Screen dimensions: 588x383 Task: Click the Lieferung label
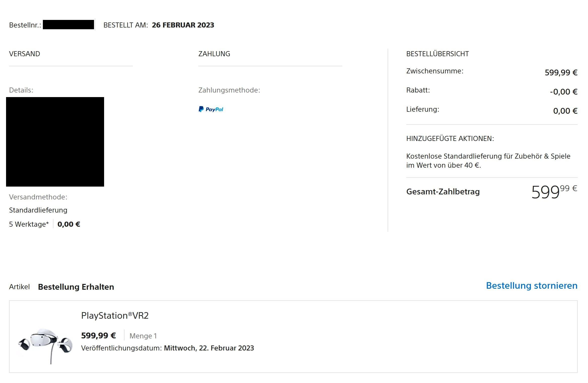423,109
